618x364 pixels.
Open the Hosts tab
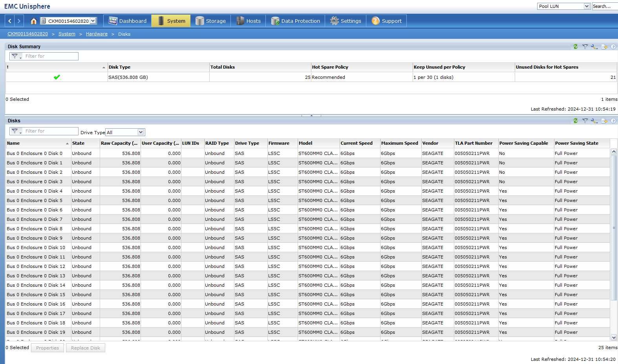pyautogui.click(x=248, y=21)
